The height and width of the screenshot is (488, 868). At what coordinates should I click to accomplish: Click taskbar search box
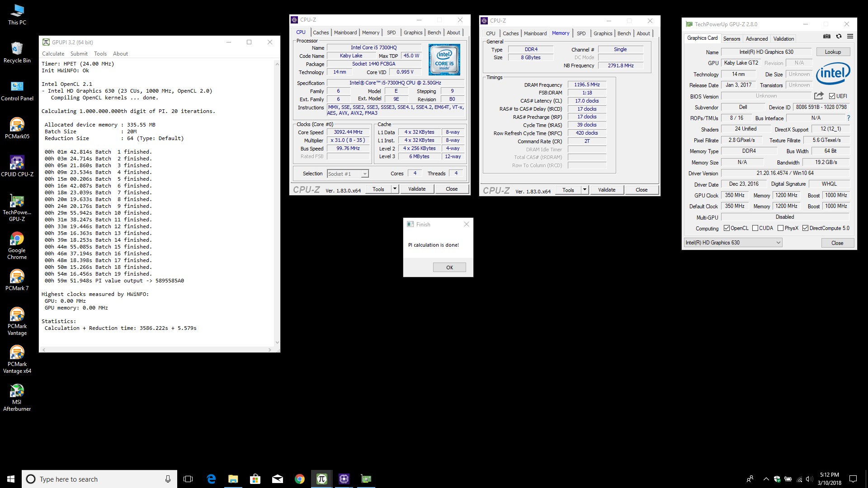tap(99, 479)
